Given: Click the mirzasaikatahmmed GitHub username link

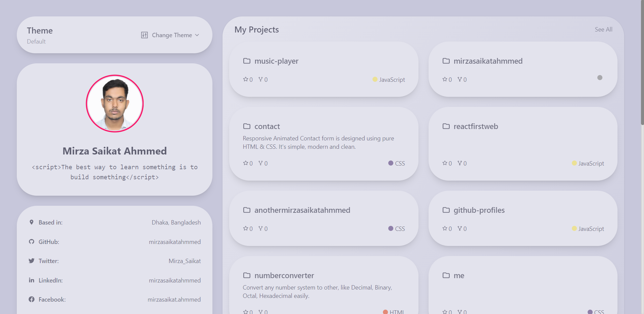Looking at the screenshot, I should pos(175,242).
